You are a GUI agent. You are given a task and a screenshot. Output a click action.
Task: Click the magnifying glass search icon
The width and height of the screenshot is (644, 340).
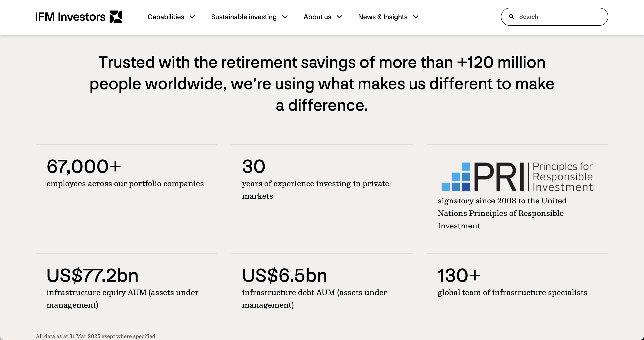click(511, 17)
